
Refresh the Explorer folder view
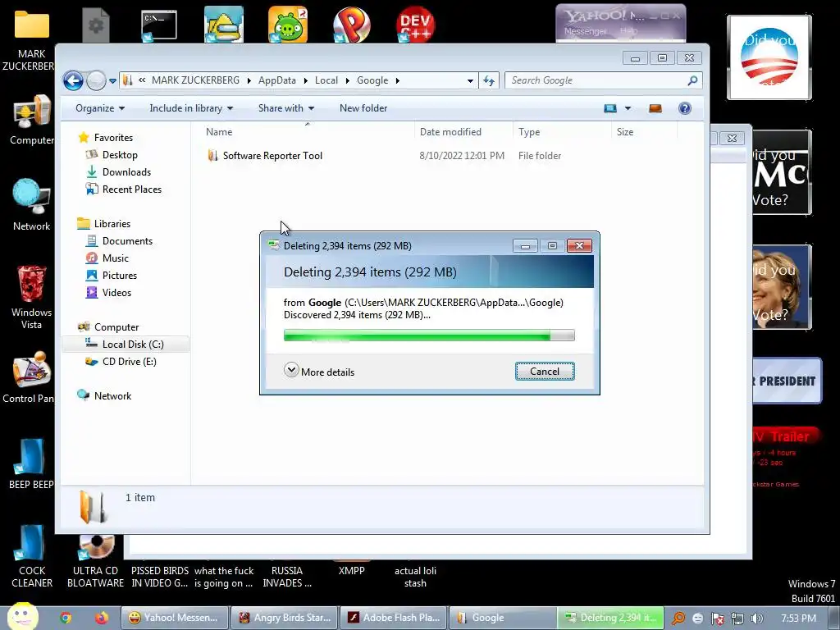(489, 81)
